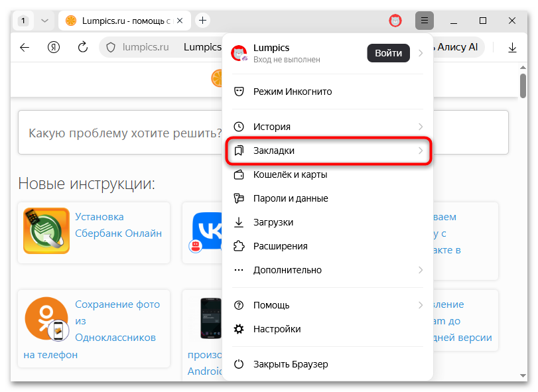Expand the История submenu arrow

(x=421, y=127)
